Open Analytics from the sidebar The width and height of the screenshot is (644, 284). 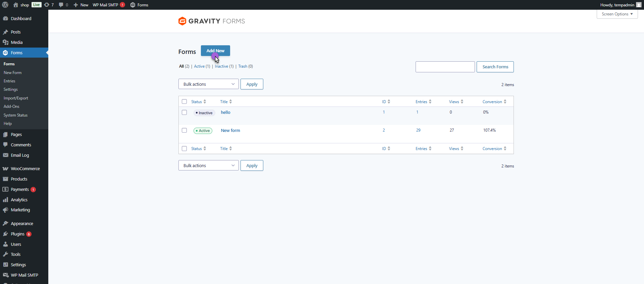(19, 200)
